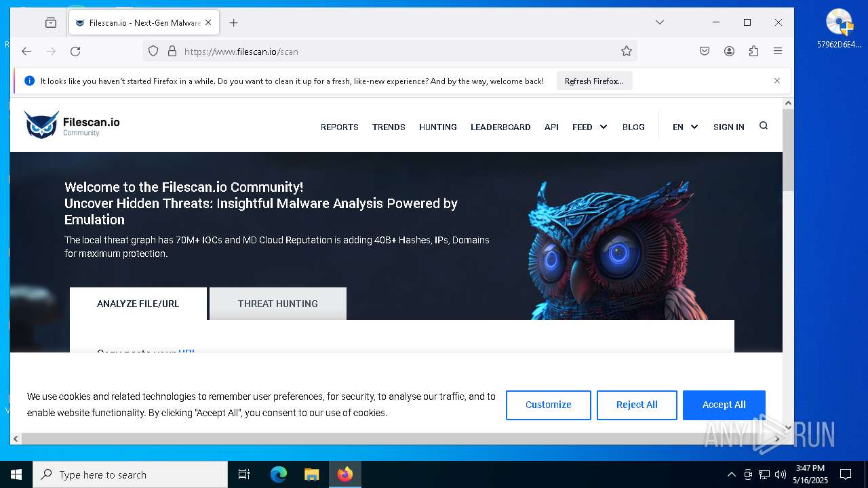Click the Accept All cookies button

point(724,405)
